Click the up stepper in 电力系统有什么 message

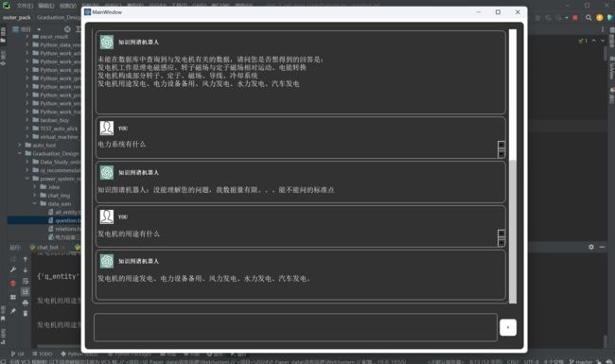click(501, 145)
